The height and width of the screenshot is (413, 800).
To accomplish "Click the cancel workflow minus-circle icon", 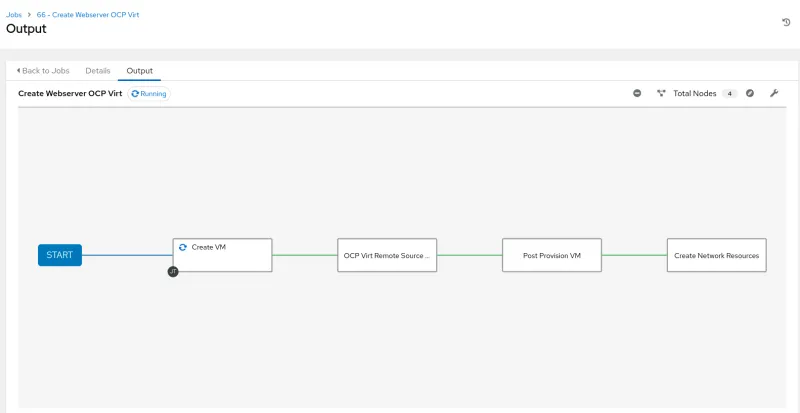I will point(637,93).
